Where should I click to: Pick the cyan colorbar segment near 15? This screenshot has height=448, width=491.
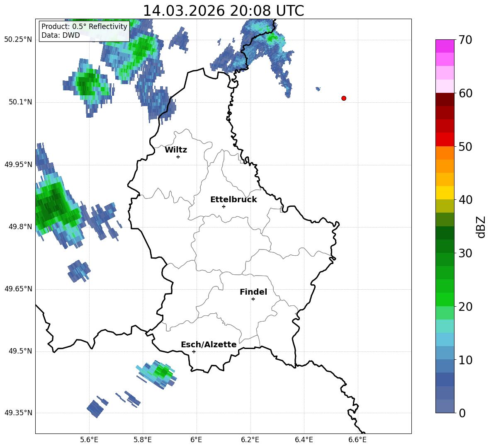[445, 326]
